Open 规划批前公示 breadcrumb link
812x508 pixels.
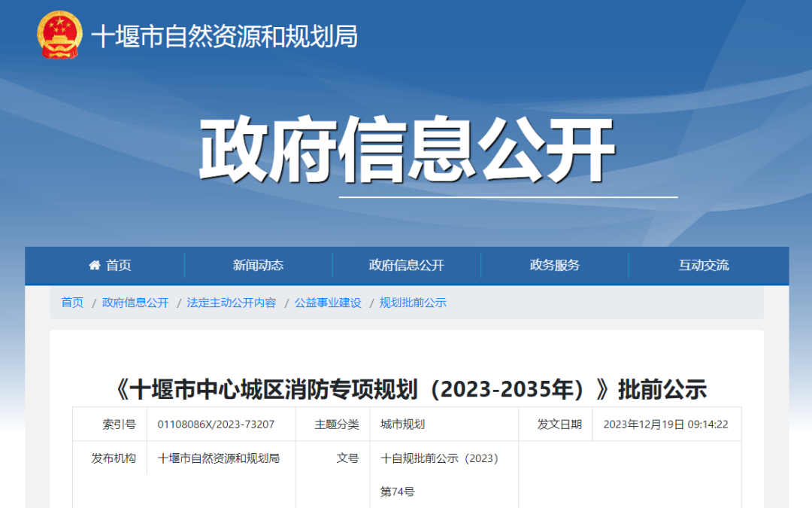pos(413,303)
